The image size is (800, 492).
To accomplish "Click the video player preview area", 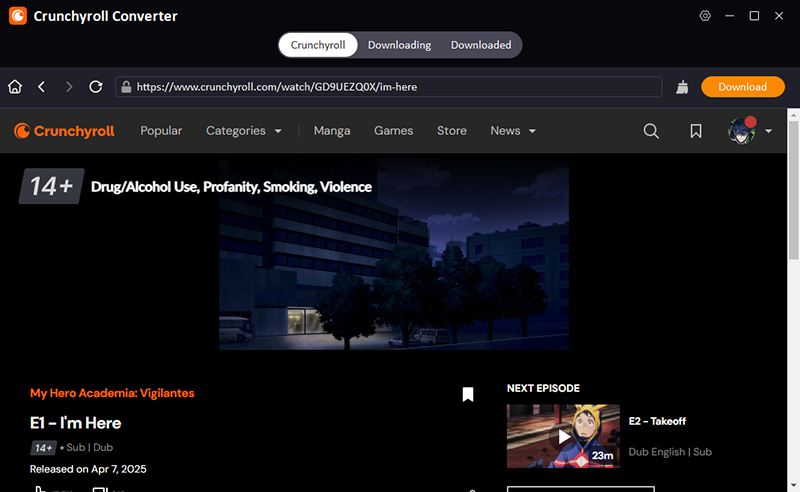I will tap(394, 253).
